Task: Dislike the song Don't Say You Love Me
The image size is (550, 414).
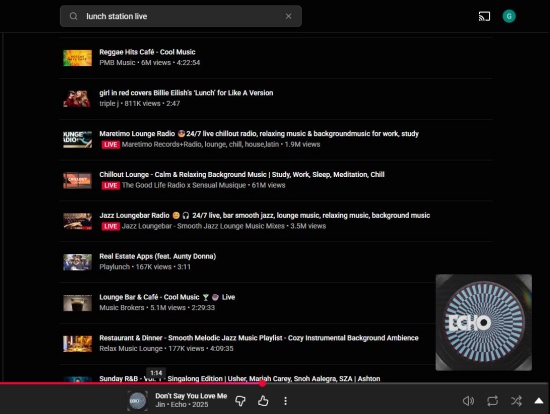Action: [240, 401]
